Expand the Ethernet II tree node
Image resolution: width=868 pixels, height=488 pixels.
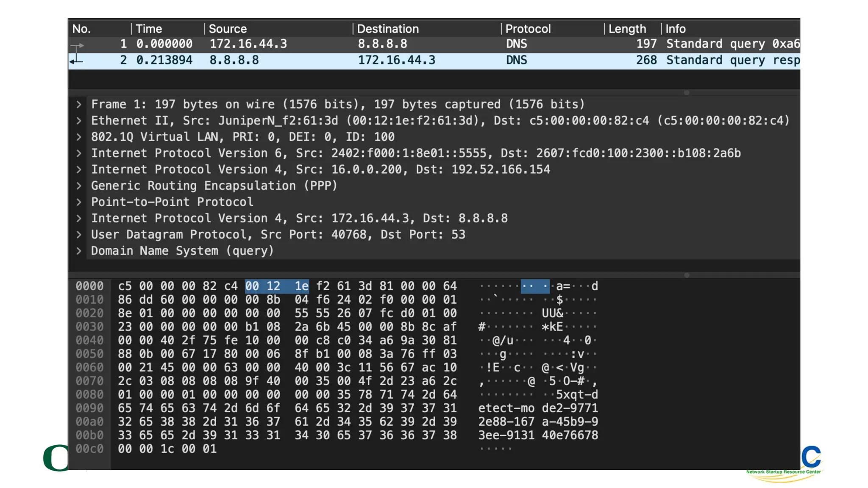click(79, 121)
